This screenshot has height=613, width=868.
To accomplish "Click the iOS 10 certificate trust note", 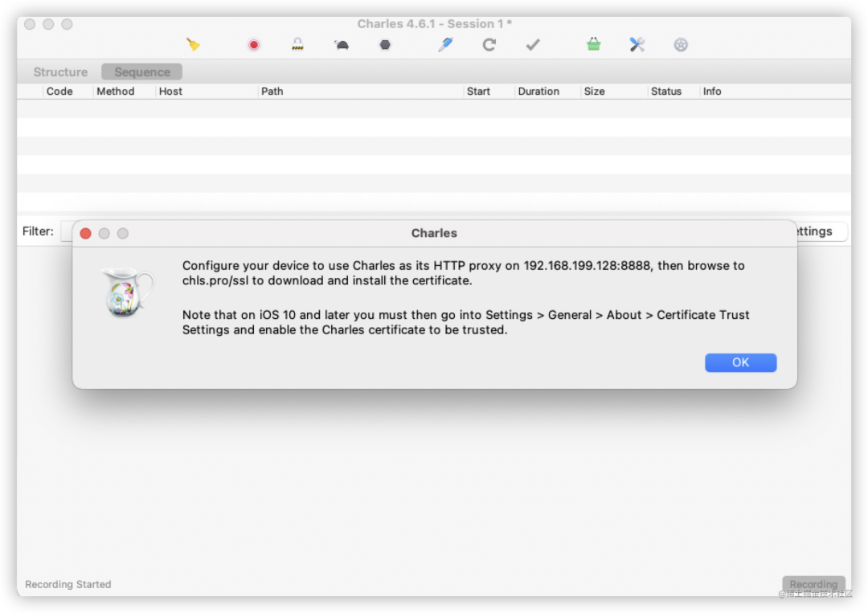I will (465, 322).
